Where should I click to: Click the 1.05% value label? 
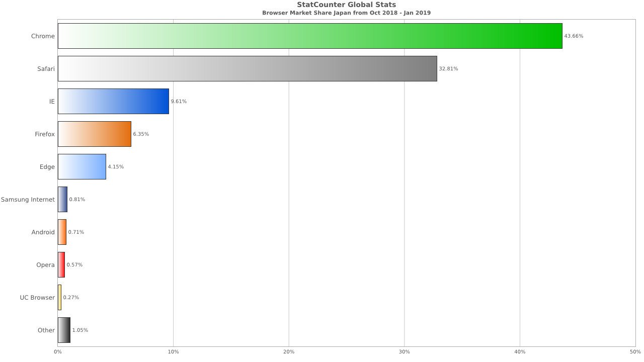tap(80, 330)
